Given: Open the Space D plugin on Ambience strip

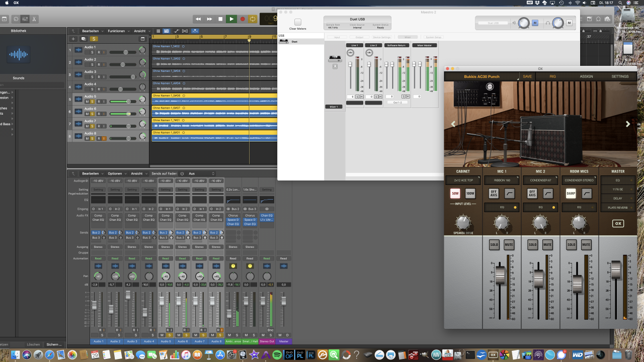Looking at the screenshot, I should click(x=233, y=220).
